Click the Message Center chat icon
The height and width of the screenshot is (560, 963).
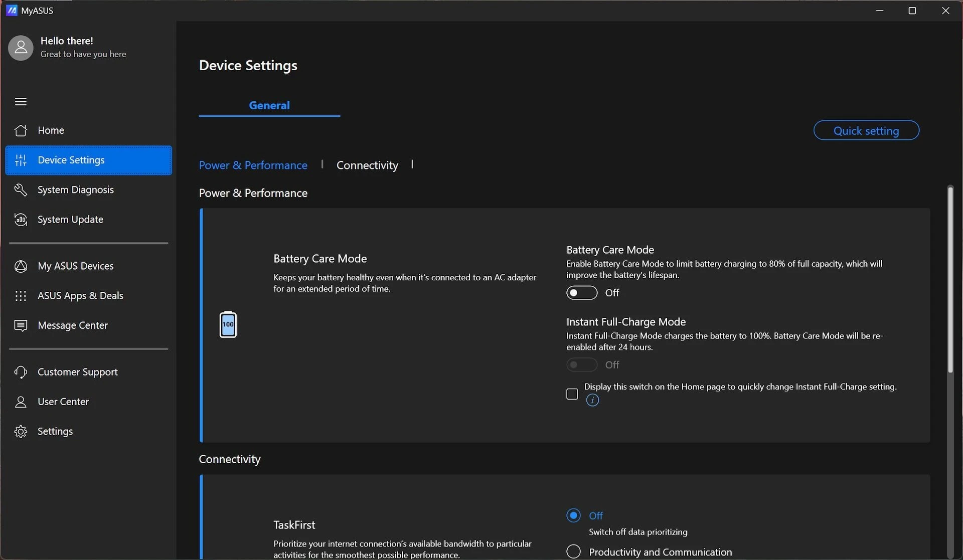pos(21,325)
